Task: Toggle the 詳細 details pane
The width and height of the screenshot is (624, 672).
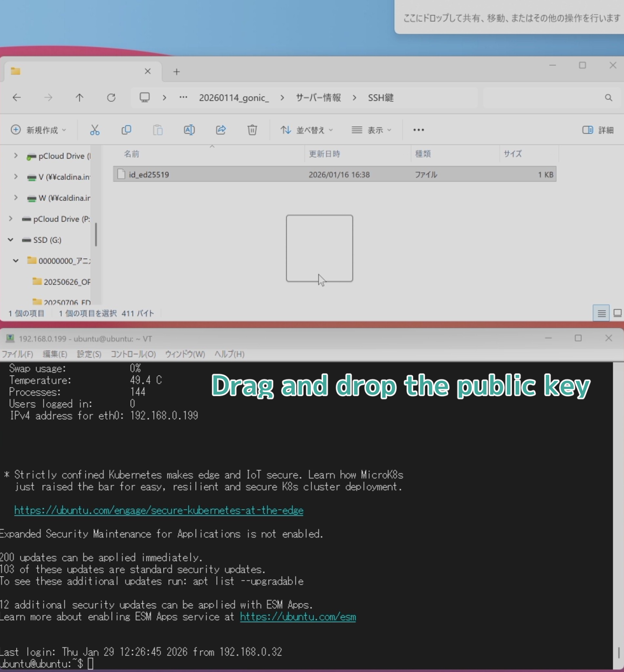Action: 598,130
